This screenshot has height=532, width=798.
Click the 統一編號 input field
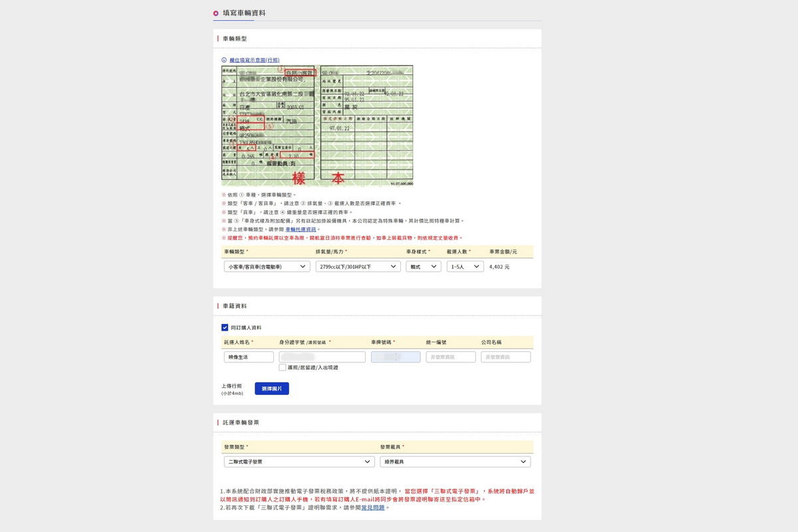451,357
